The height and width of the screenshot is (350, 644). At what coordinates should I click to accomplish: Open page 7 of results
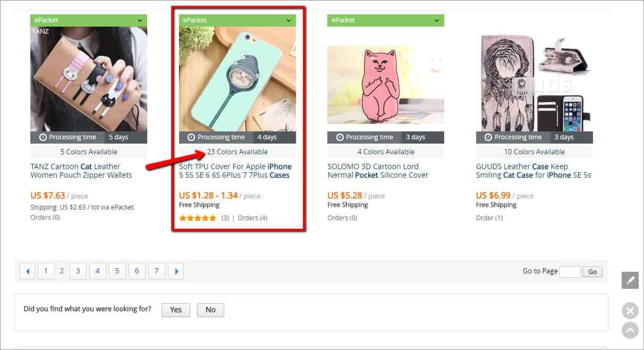click(156, 271)
